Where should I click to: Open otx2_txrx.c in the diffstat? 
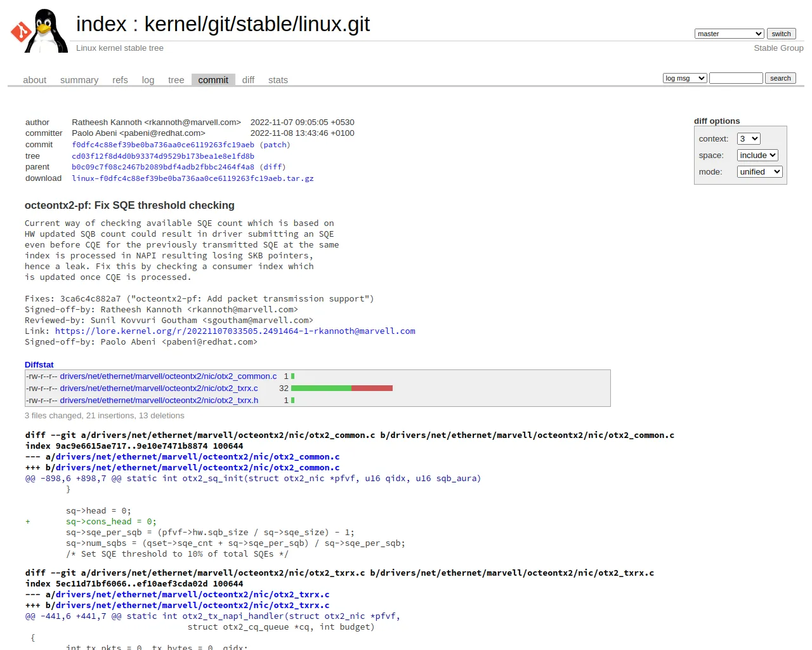[159, 388]
